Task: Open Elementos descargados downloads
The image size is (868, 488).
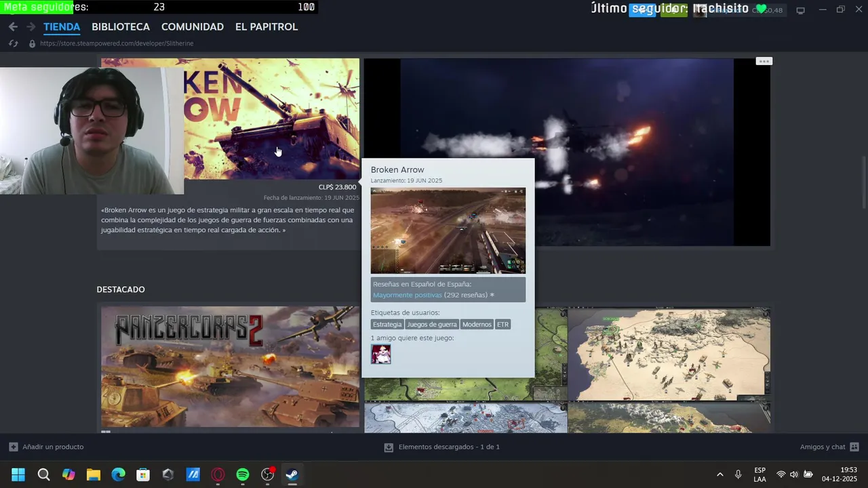Action: 441,447
